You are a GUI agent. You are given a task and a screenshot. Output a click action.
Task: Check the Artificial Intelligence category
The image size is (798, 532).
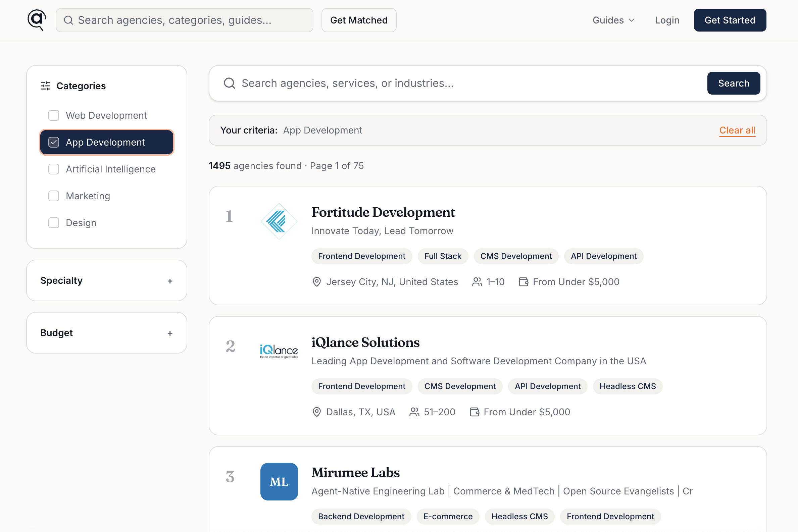54,169
